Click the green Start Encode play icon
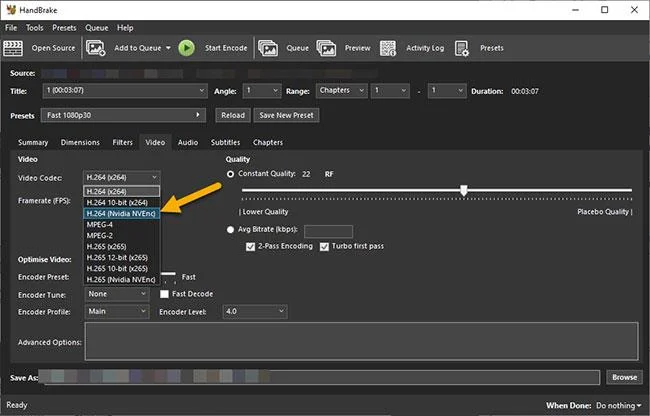 (x=187, y=48)
